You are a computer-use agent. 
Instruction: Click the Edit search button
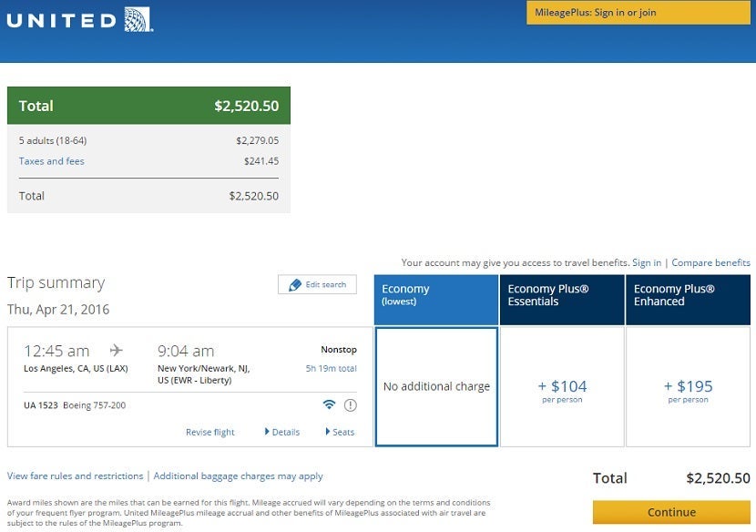317,284
